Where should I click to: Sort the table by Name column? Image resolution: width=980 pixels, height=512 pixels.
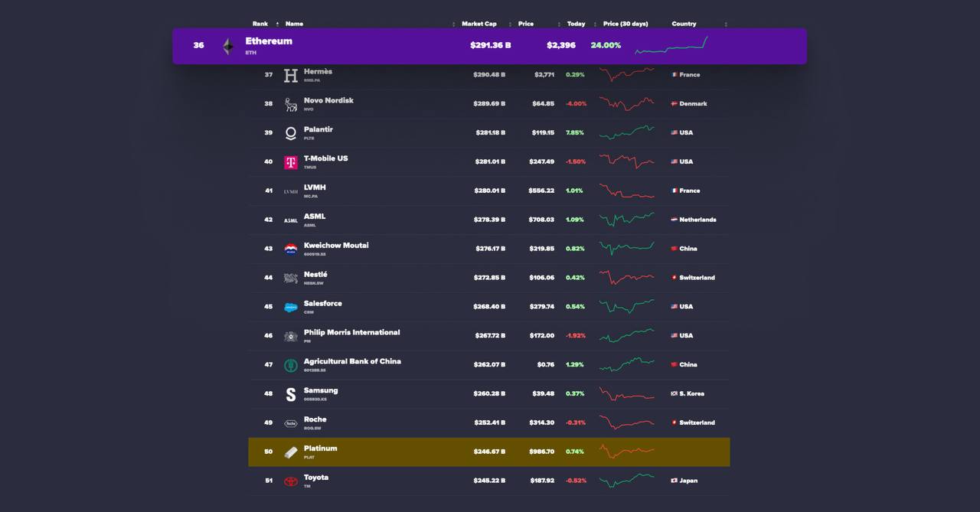[x=294, y=24]
